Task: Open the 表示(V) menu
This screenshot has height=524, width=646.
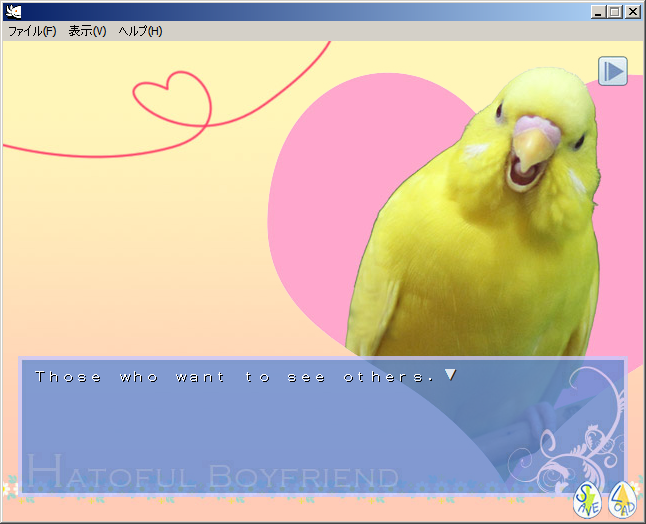Action: click(87, 31)
